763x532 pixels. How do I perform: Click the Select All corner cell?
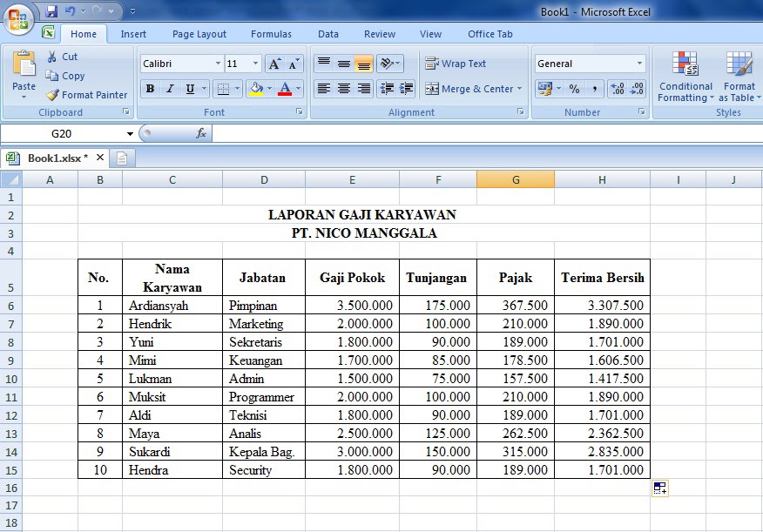(x=11, y=179)
